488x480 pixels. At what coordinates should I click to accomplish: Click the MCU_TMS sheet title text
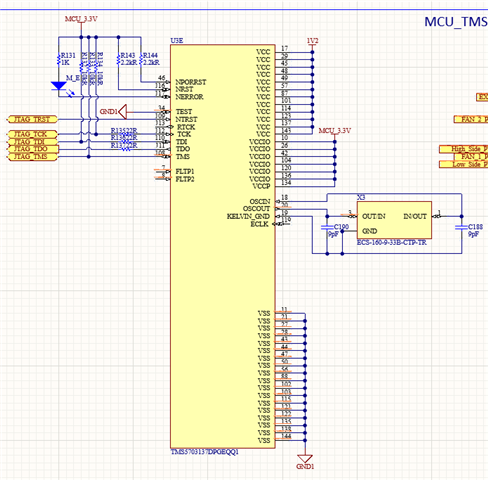click(x=456, y=22)
